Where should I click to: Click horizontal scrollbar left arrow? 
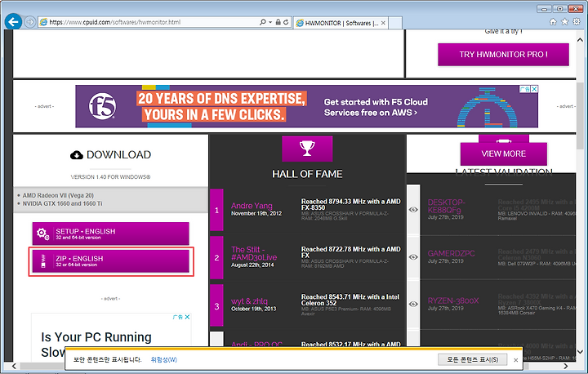14,366
